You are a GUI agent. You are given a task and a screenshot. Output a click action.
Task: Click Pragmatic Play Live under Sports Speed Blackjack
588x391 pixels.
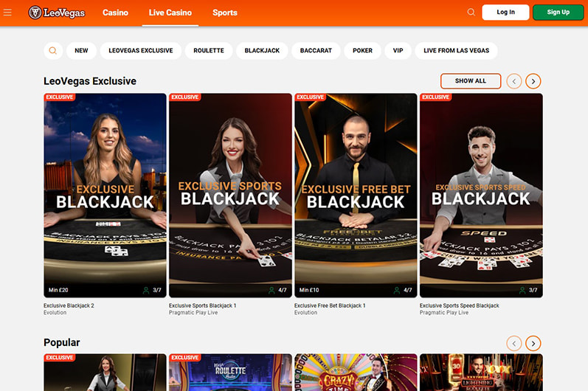tap(444, 313)
